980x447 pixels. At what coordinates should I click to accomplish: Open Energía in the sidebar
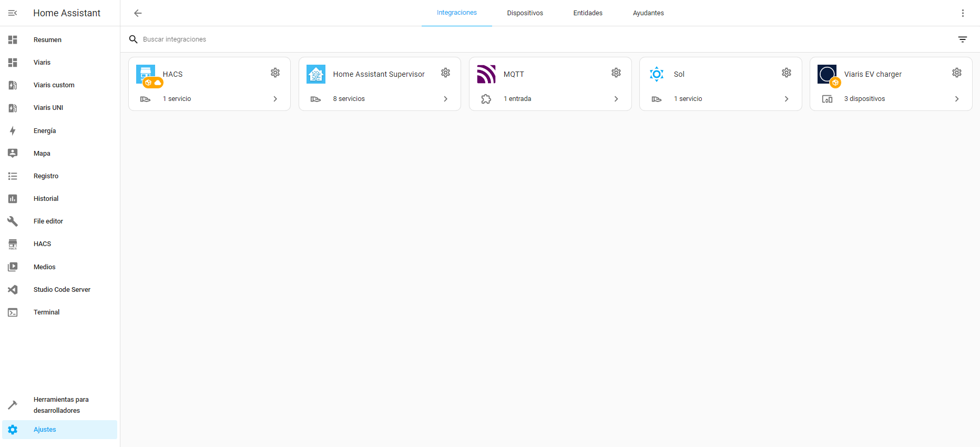(x=45, y=131)
